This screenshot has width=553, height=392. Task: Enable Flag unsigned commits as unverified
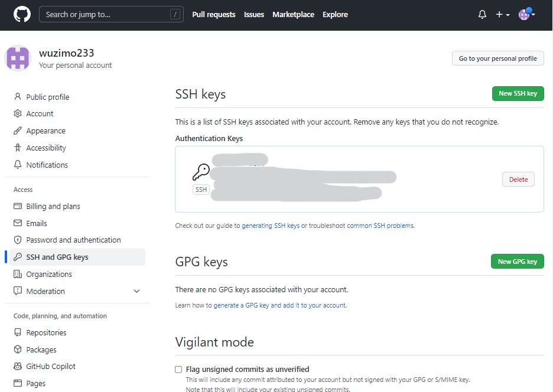pos(178,370)
